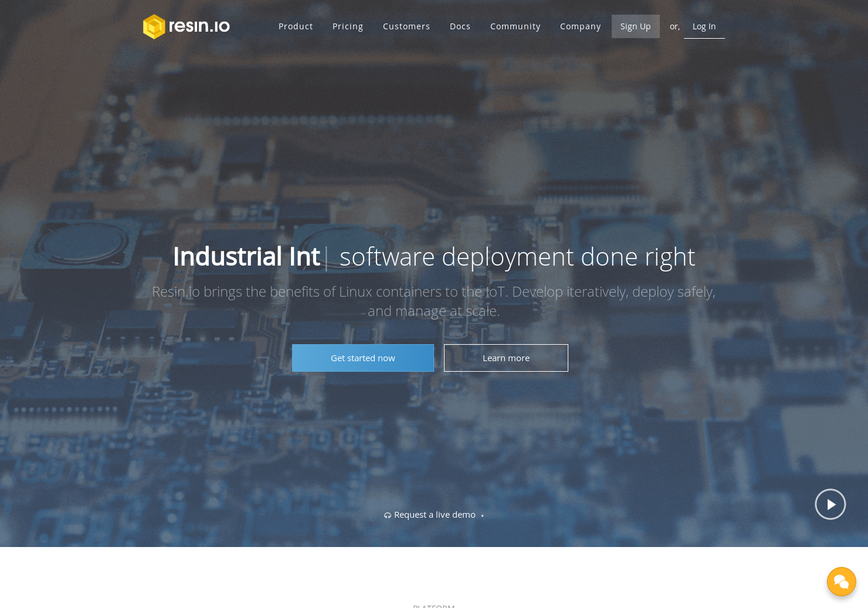
Task: Click the underlined Log In link
Action: [x=704, y=26]
